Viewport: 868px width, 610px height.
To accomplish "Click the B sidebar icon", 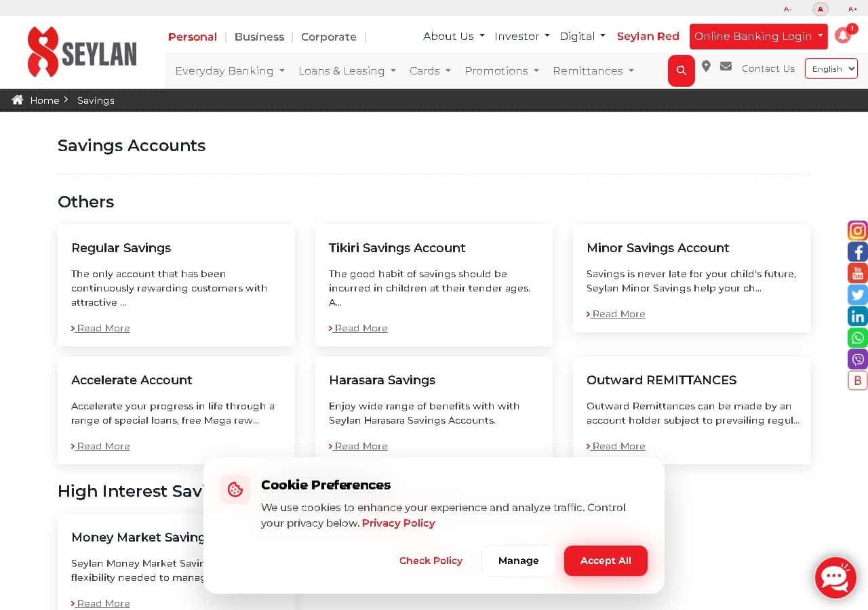I will (x=858, y=381).
